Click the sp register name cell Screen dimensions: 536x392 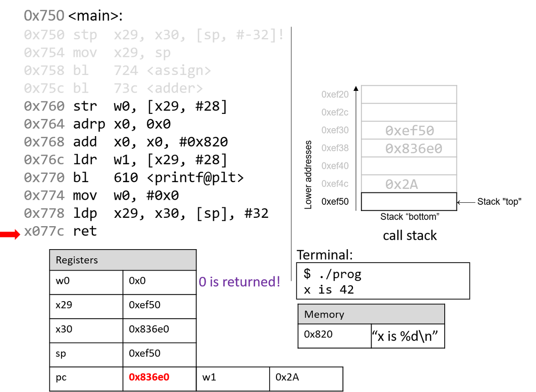click(x=86, y=353)
